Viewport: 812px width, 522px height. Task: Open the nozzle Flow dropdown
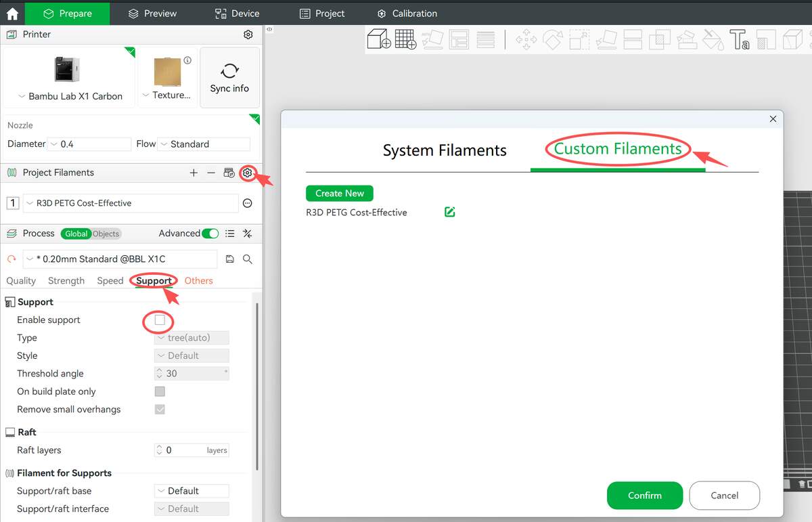pos(204,144)
